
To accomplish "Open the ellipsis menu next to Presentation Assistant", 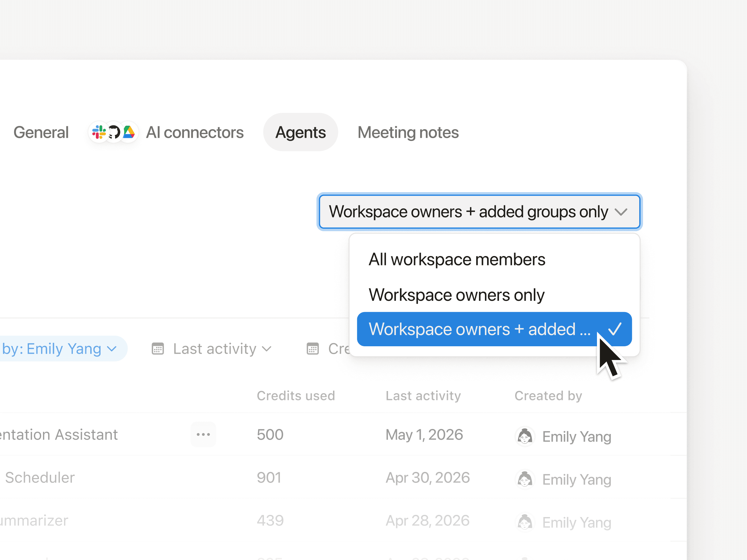I will pos(203,435).
